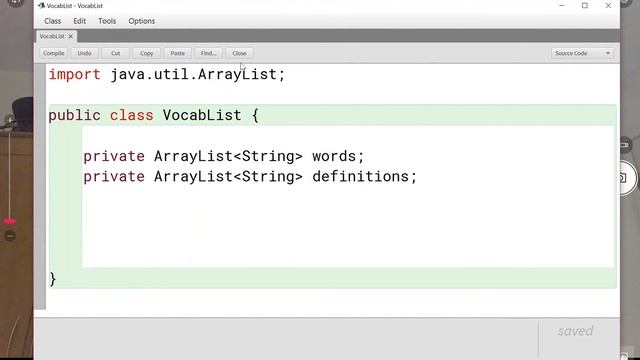Open the Tools menu

click(x=107, y=21)
